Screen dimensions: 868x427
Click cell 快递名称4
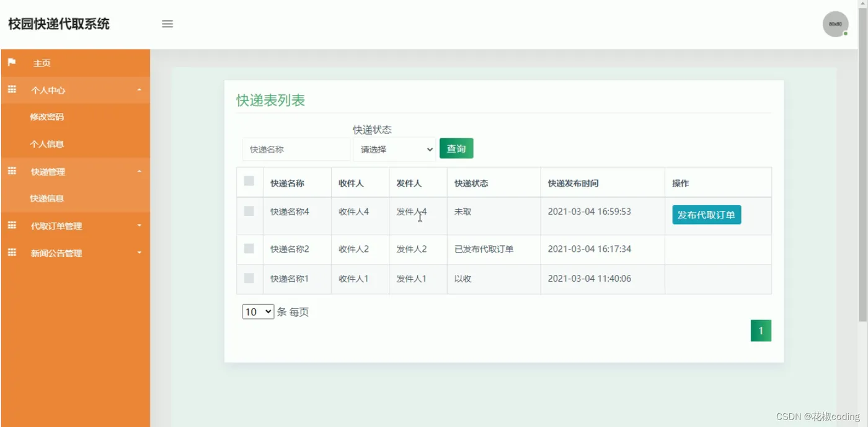290,212
